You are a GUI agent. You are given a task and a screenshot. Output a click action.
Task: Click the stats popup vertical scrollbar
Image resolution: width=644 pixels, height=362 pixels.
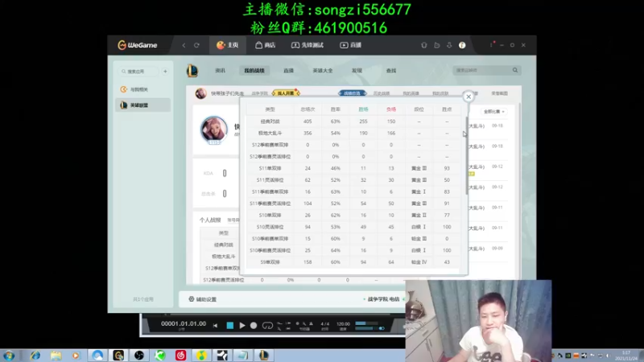467,155
